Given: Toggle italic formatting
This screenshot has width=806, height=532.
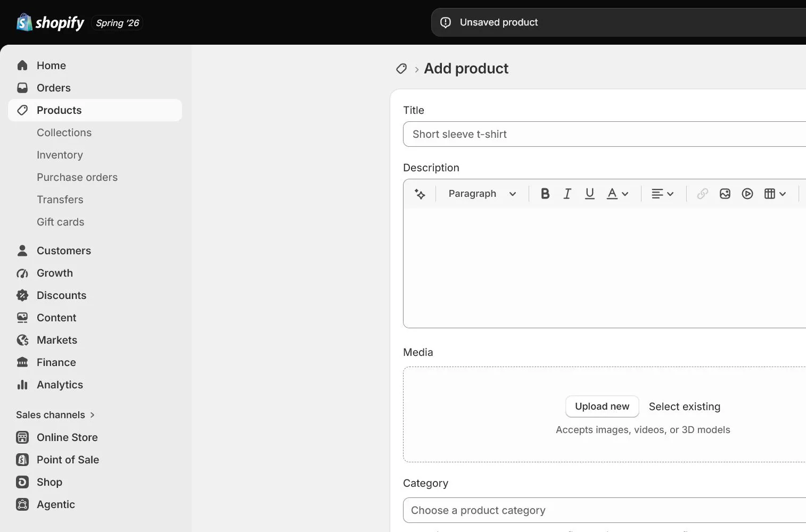Looking at the screenshot, I should point(568,194).
